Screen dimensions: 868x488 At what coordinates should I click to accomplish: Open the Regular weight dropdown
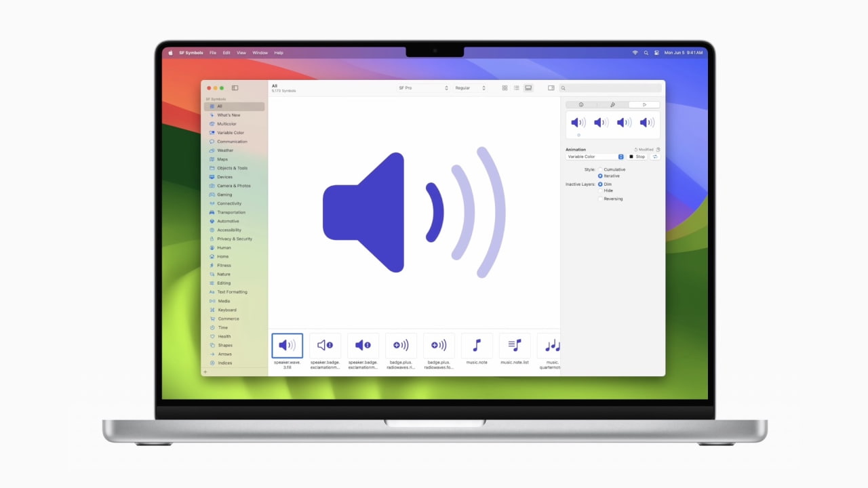(470, 88)
